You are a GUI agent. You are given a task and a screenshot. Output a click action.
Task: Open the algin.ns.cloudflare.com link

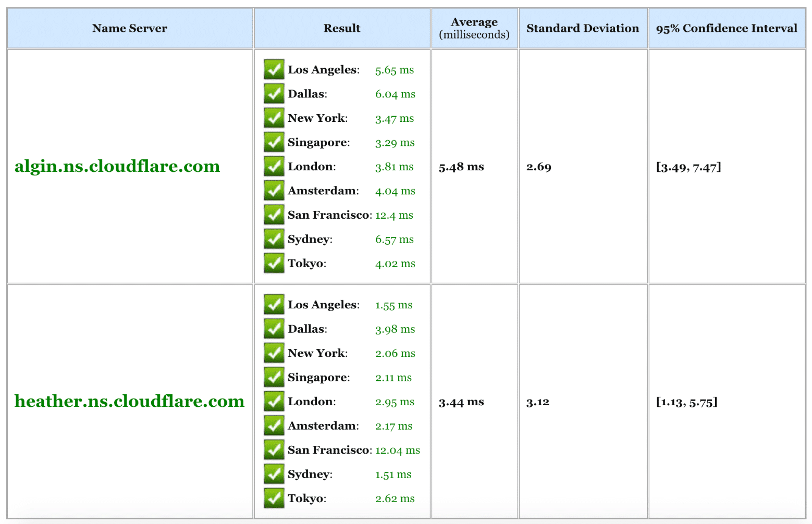pyautogui.click(x=117, y=166)
